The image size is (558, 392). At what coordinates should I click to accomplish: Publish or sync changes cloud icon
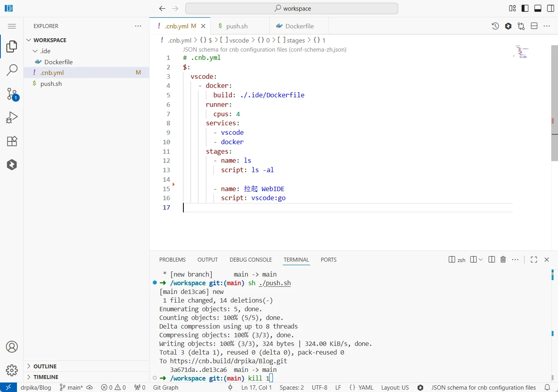[90, 387]
